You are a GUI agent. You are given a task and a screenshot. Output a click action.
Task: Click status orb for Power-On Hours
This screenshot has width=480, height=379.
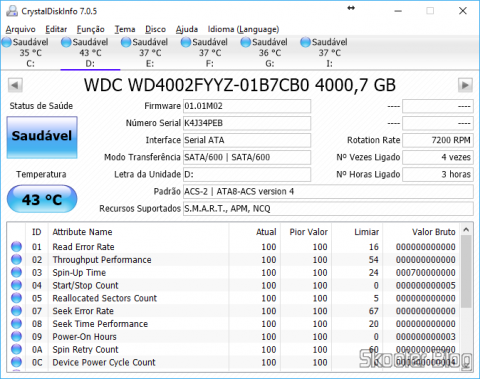tap(16, 336)
